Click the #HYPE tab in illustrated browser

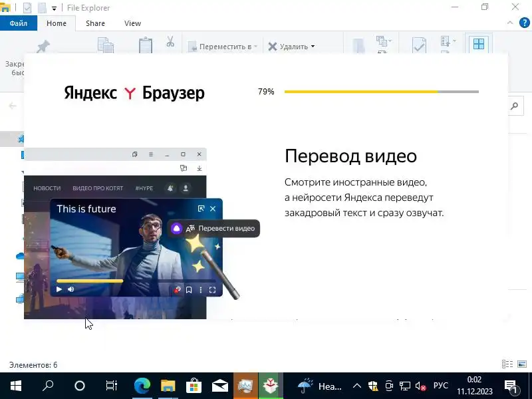pyautogui.click(x=144, y=188)
